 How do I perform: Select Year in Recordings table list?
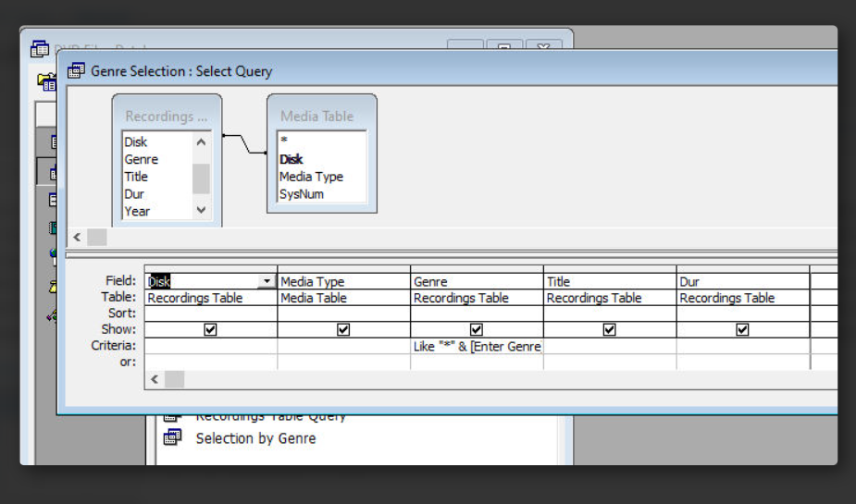click(x=137, y=211)
